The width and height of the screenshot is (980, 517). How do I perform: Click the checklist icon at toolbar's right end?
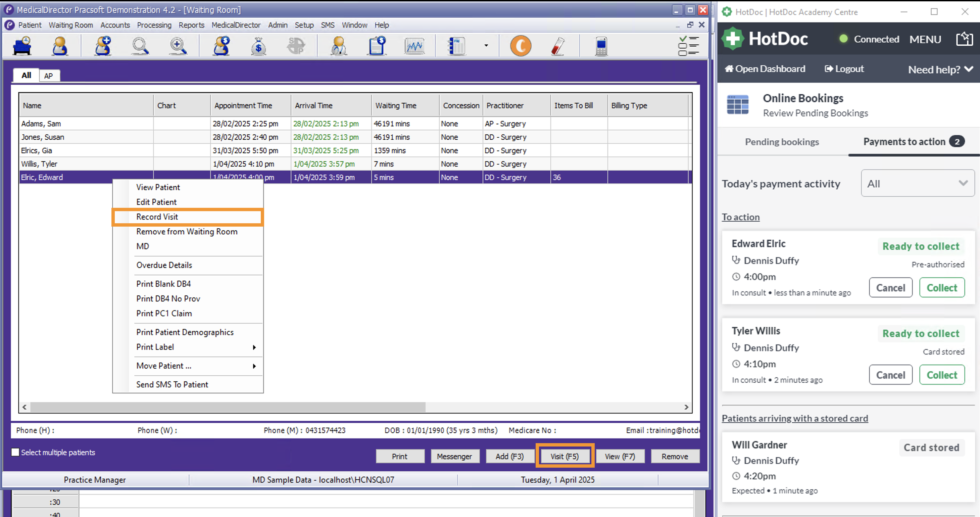pyautogui.click(x=688, y=46)
